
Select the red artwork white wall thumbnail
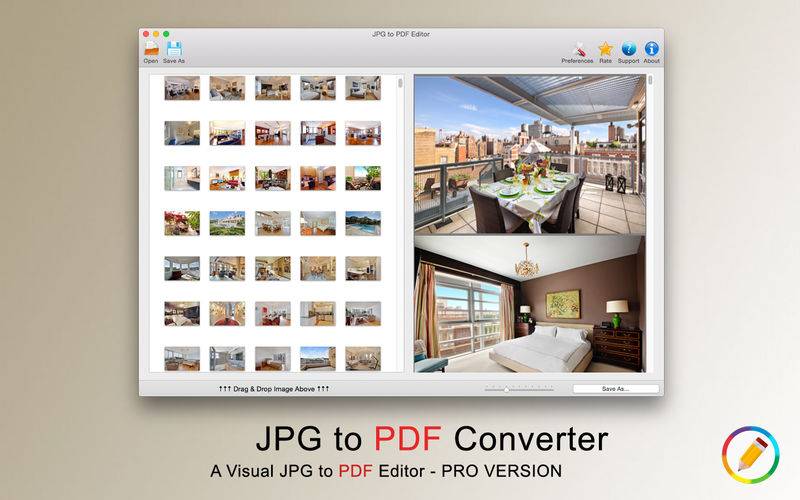point(272,313)
